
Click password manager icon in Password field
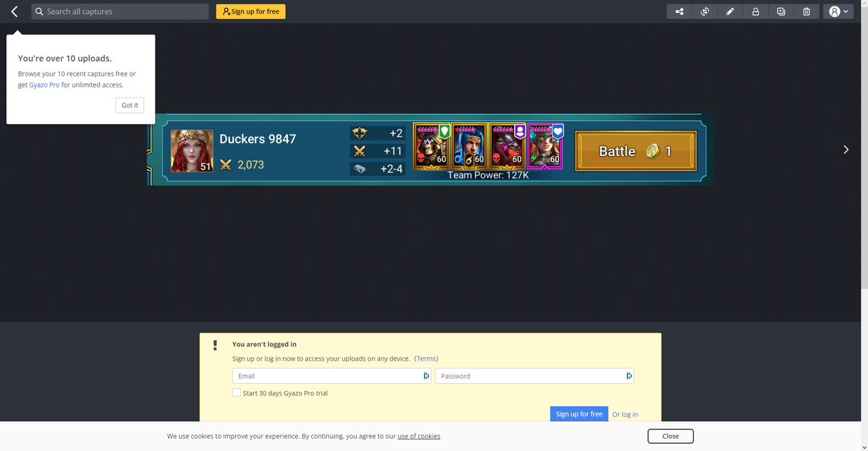pyautogui.click(x=629, y=376)
